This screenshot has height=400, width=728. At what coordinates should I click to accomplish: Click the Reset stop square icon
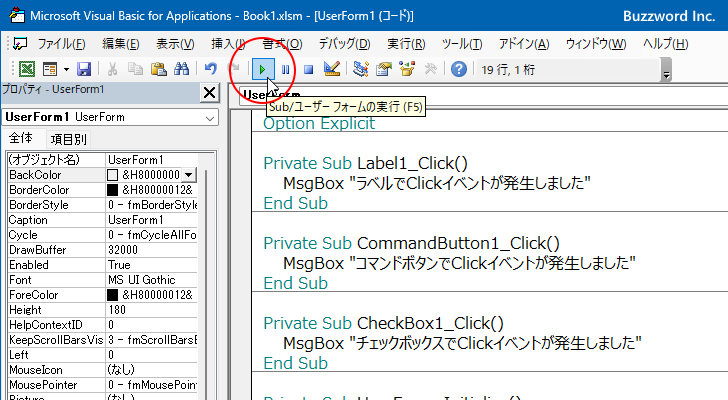[x=308, y=70]
